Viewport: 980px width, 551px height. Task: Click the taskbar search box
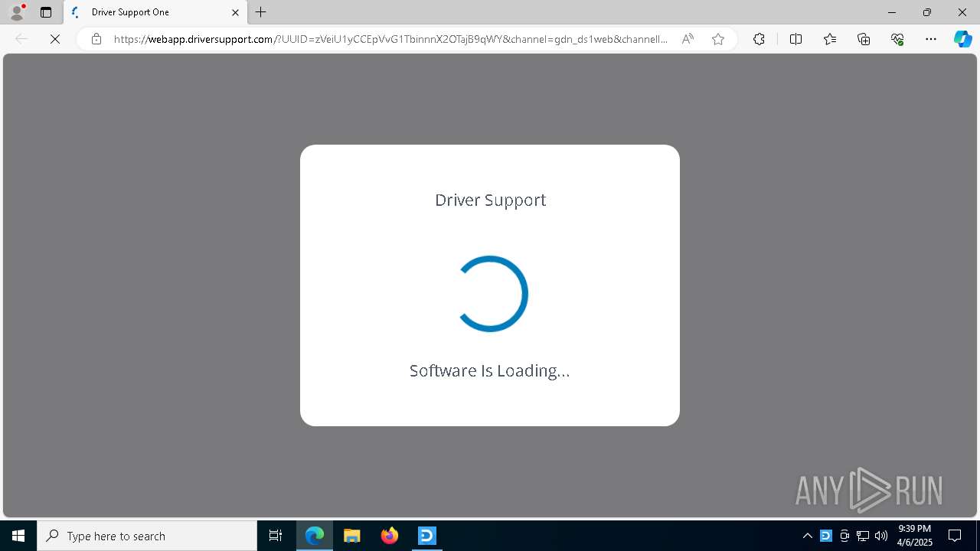tap(147, 536)
